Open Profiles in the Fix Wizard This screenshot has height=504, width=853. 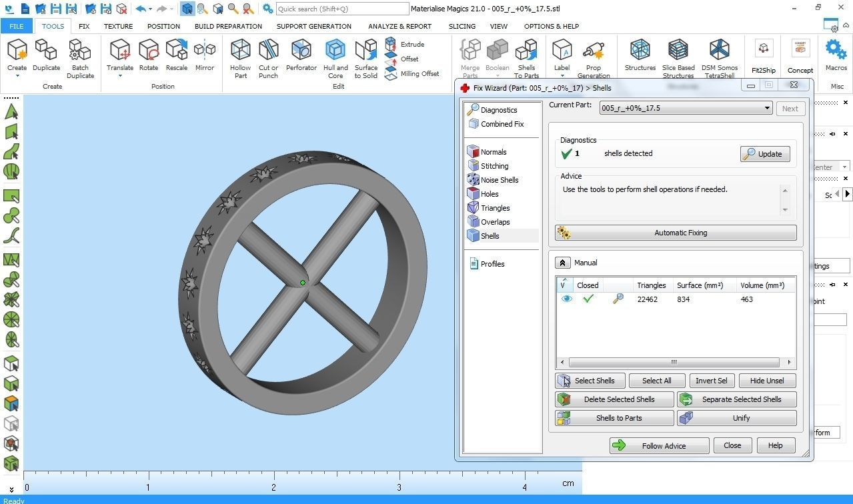tap(486, 264)
